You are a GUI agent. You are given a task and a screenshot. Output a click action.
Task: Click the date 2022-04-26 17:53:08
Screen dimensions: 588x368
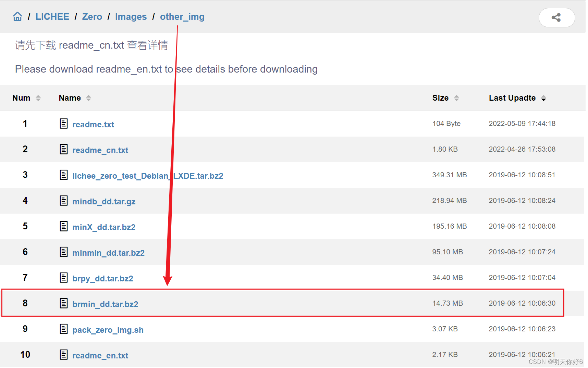point(522,149)
